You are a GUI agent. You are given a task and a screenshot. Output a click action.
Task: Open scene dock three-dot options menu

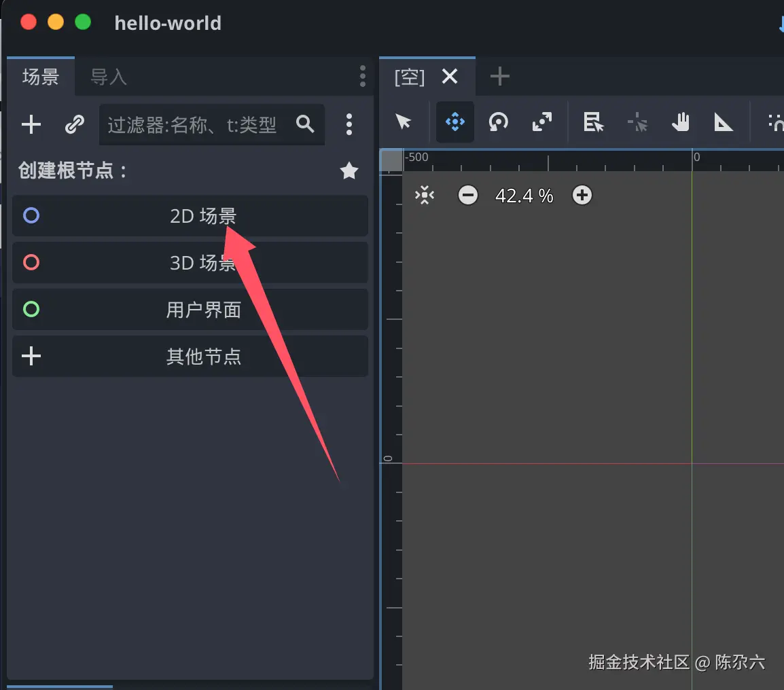[363, 77]
